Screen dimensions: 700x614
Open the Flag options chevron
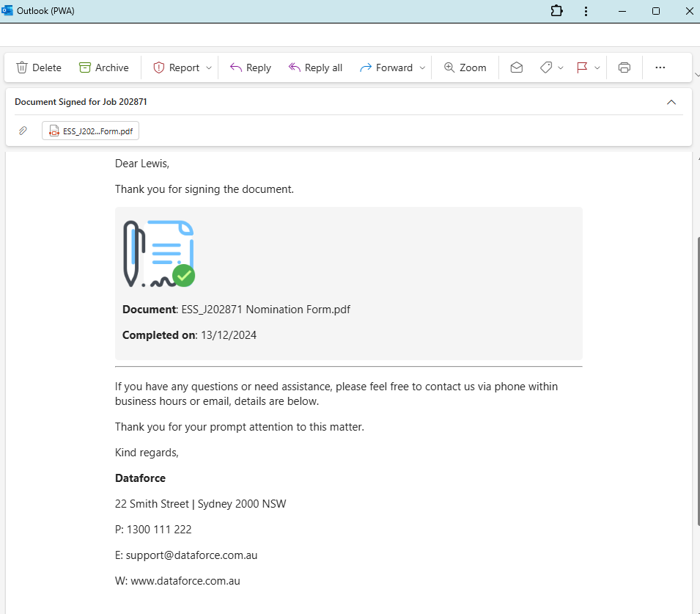click(x=597, y=67)
